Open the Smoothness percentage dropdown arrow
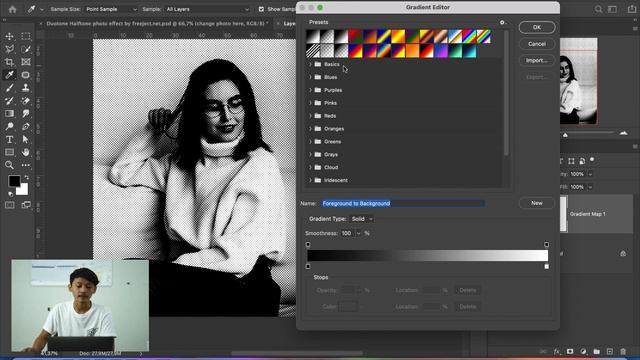This screenshot has width=640, height=360. click(358, 233)
